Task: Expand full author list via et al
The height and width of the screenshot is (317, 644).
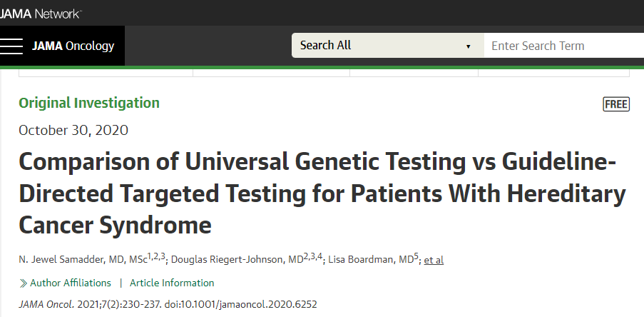Action: [434, 260]
